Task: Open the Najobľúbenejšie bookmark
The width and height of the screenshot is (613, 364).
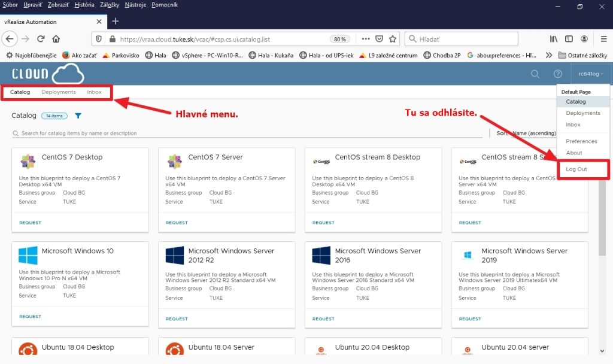Action: pyautogui.click(x=31, y=56)
